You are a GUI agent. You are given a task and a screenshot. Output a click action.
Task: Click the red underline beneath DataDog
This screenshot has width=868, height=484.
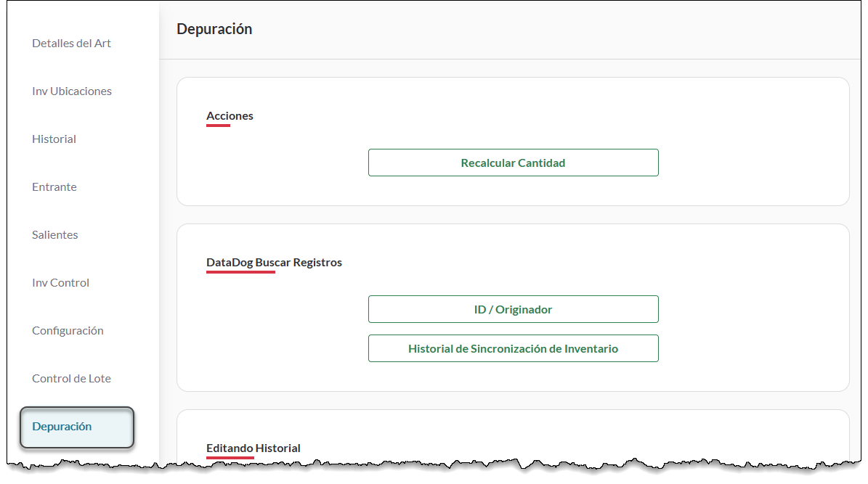pyautogui.click(x=240, y=273)
